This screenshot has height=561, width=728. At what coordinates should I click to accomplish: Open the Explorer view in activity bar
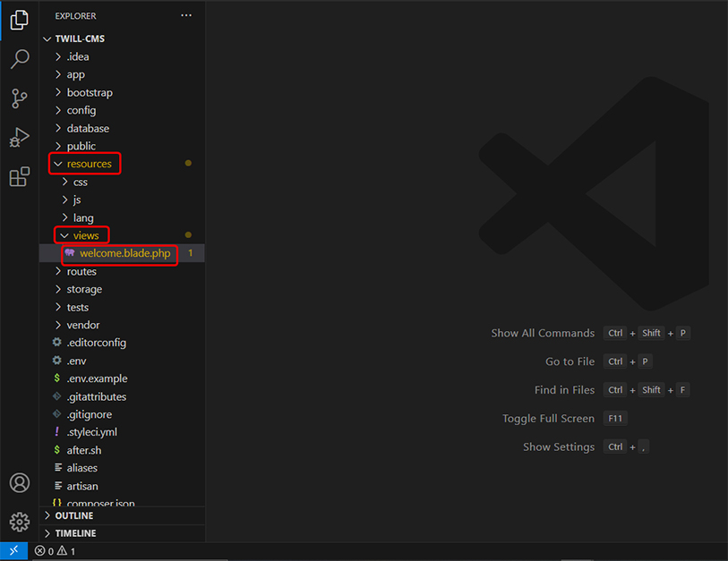tap(19, 20)
